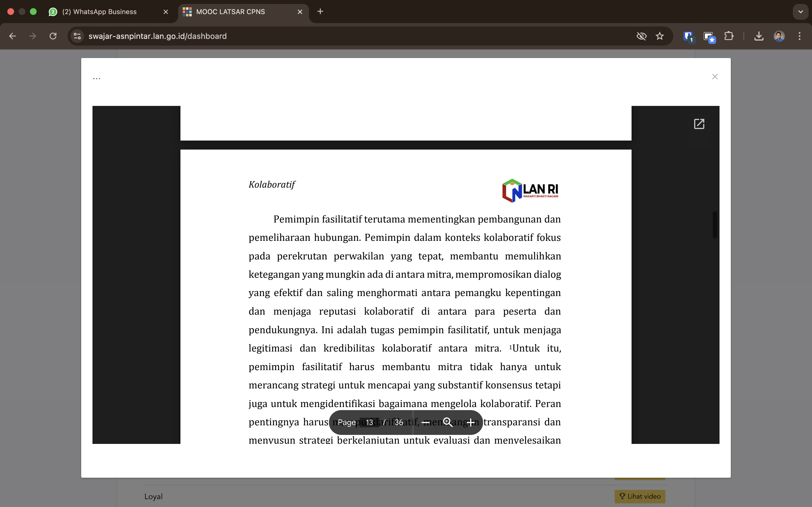The image size is (812, 507).
Task: Go back to previous page
Action: [x=12, y=36]
